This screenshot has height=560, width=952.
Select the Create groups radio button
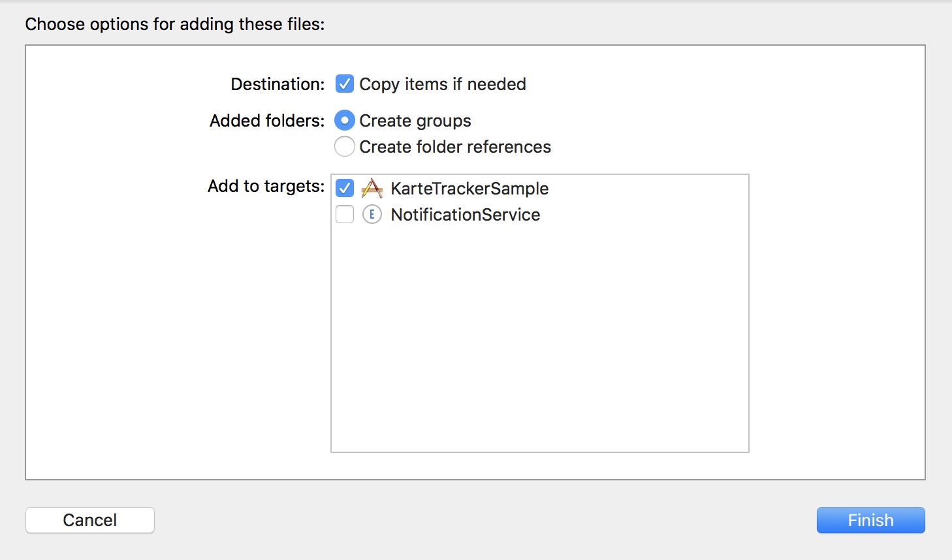point(345,121)
